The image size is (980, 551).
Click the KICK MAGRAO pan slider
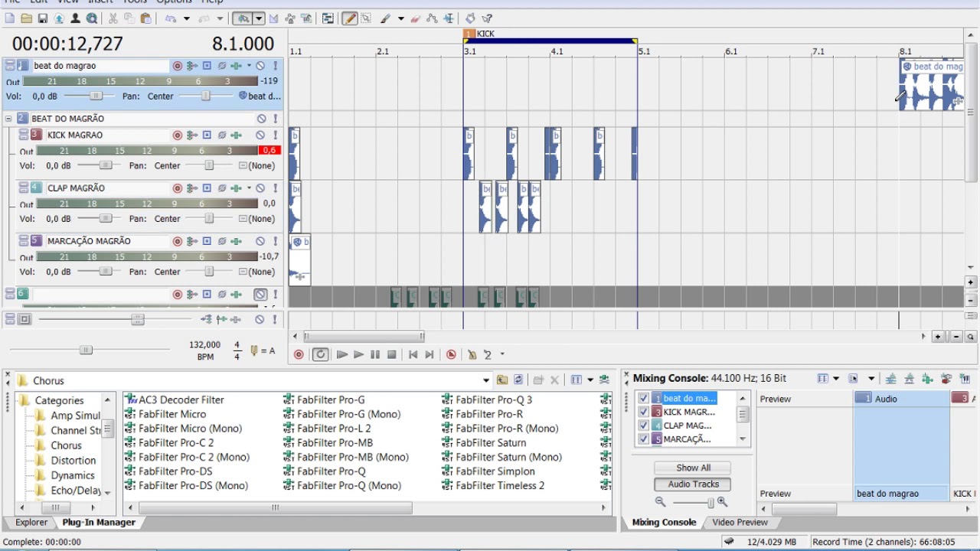click(x=209, y=165)
